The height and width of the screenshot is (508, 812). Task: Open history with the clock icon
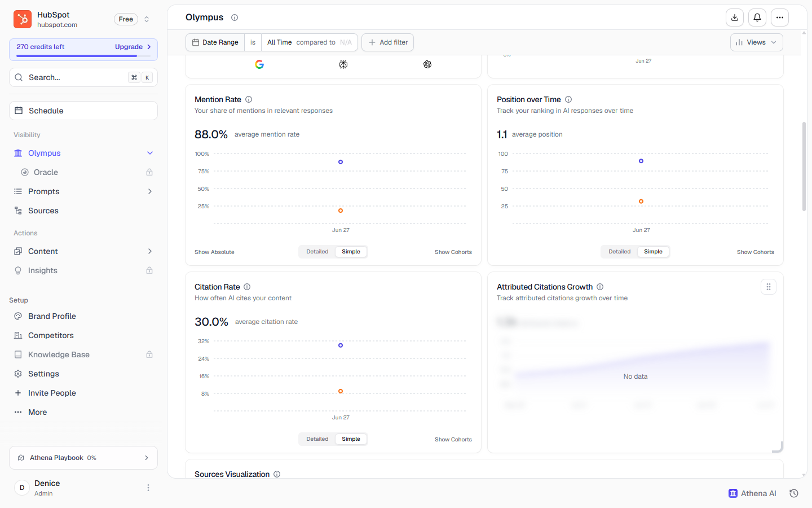click(x=794, y=493)
